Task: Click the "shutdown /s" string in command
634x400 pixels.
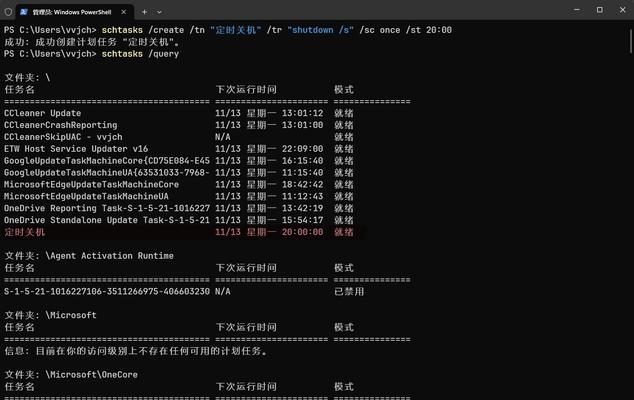Action: [x=321, y=30]
